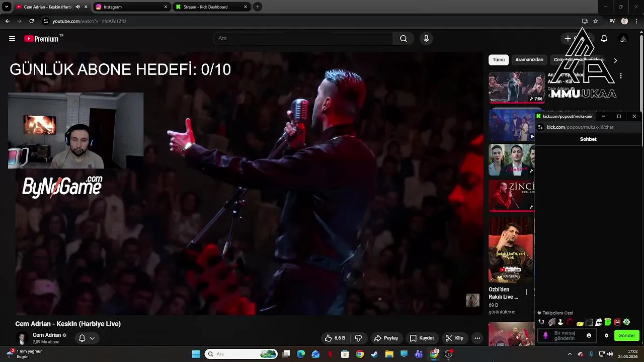
Task: Click the YouTube search magnifier button
Action: tap(404, 39)
